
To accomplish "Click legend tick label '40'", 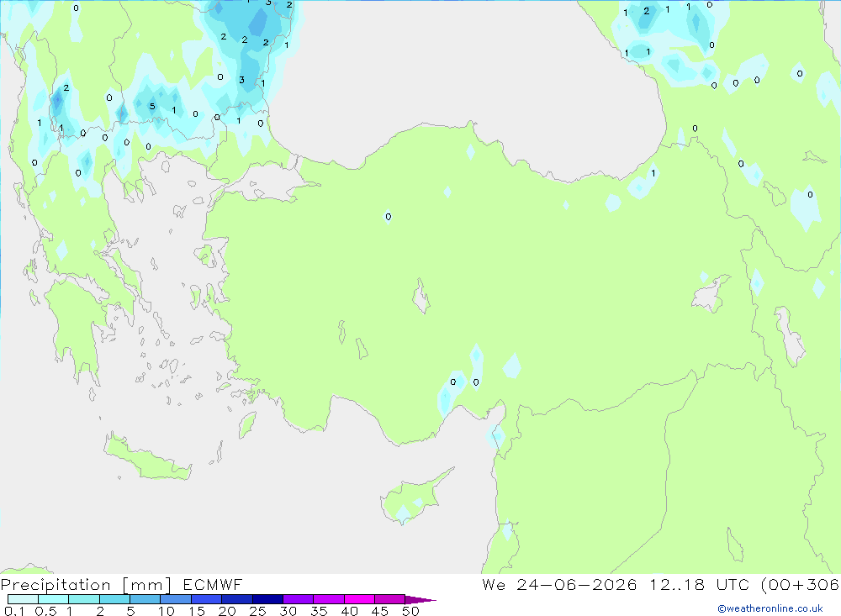I will (x=350, y=611).
